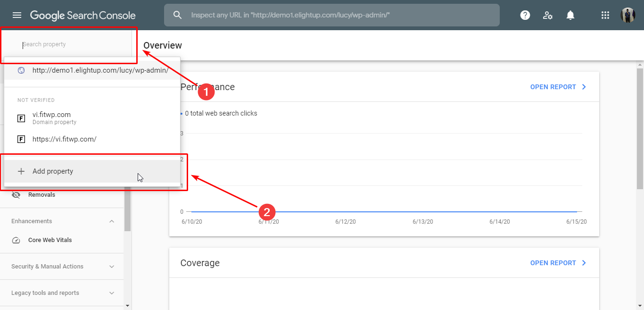Click the NOT VERIFIED label
The image size is (644, 310).
(x=36, y=100)
